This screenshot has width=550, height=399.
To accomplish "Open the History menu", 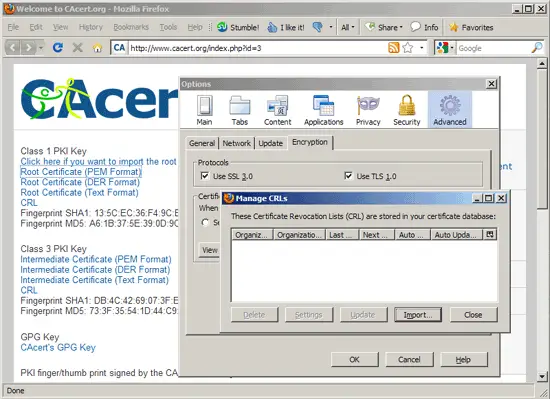I will pos(90,27).
